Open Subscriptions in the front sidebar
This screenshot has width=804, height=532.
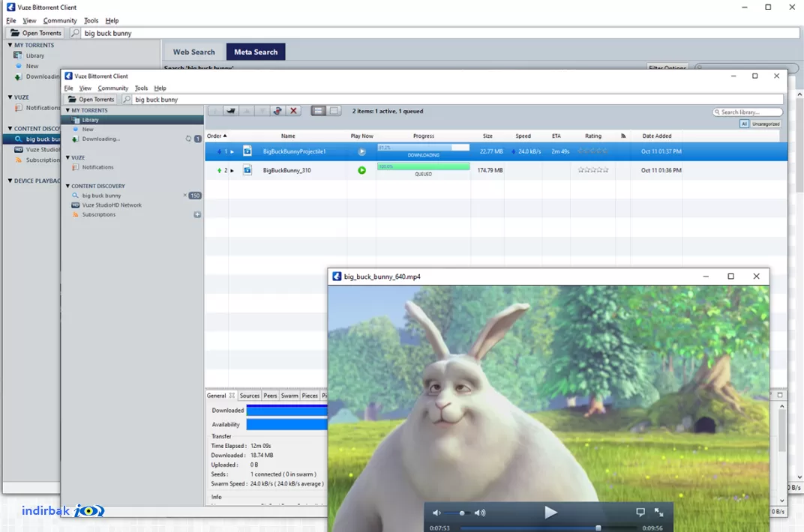click(98, 214)
